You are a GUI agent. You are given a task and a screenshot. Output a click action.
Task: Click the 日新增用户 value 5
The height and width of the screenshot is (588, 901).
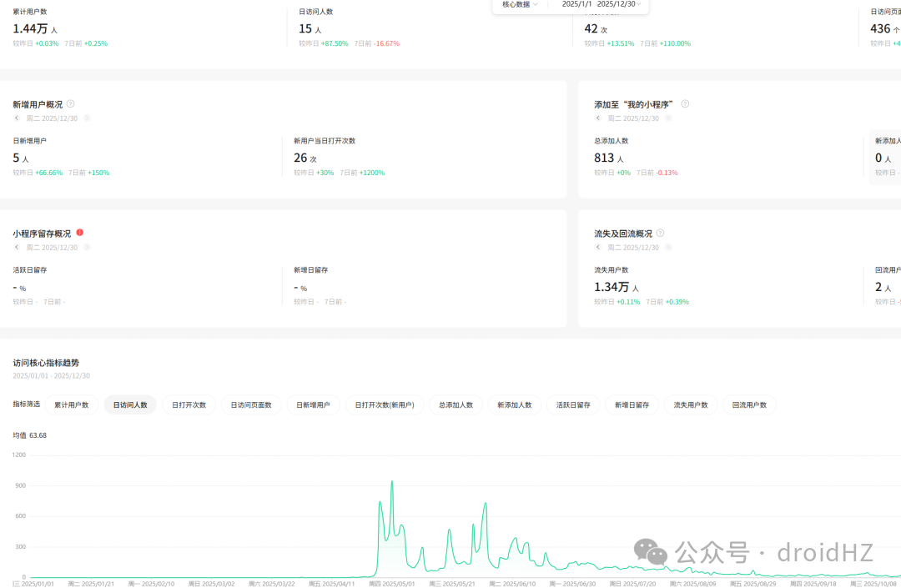pos(16,158)
